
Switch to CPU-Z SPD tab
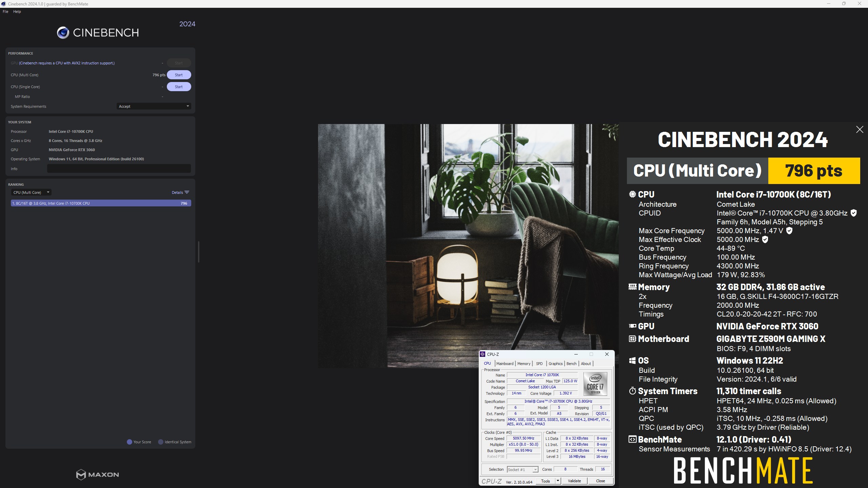point(539,364)
